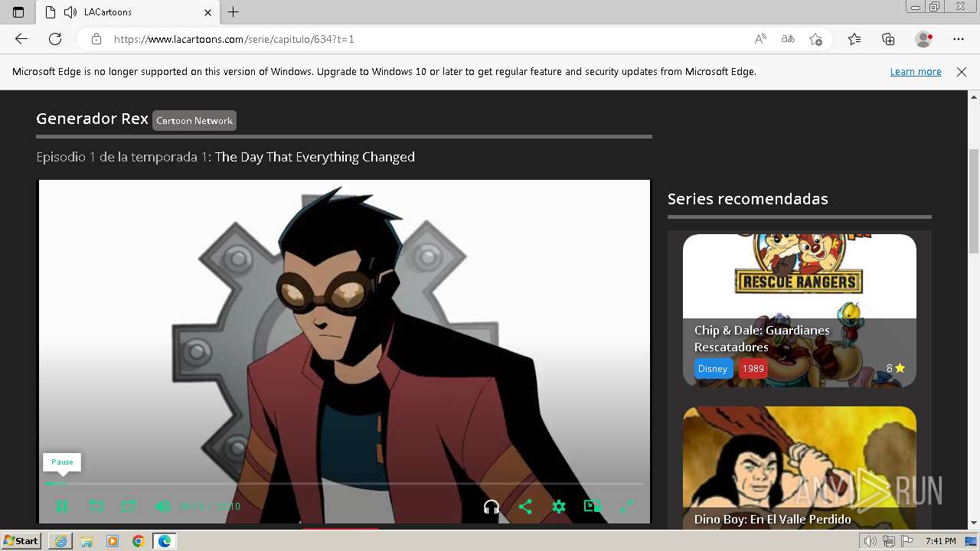Dismiss the Edge support notification bar
Viewport: 980px width, 551px height.
pyautogui.click(x=962, y=71)
